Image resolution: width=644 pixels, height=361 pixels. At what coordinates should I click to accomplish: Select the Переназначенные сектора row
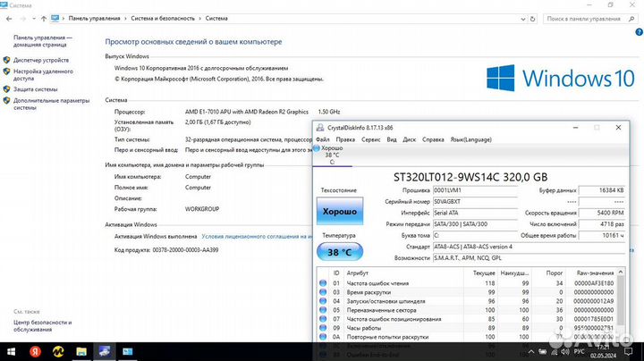coord(467,310)
